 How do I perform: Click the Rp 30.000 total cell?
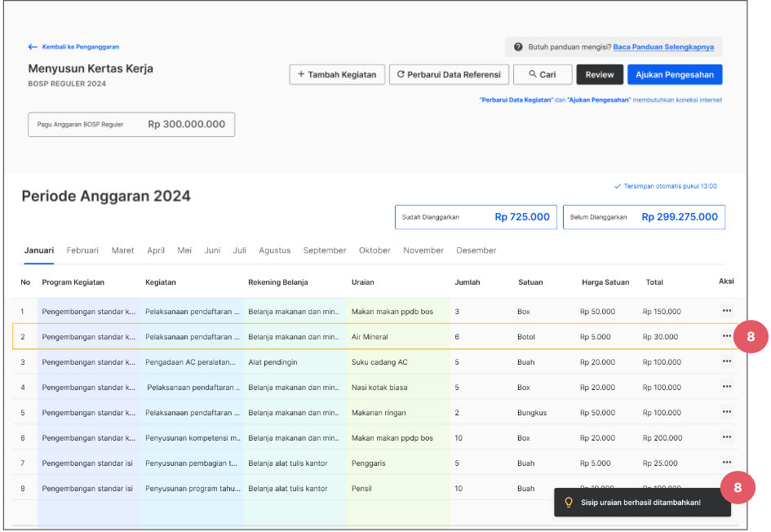[660, 337]
